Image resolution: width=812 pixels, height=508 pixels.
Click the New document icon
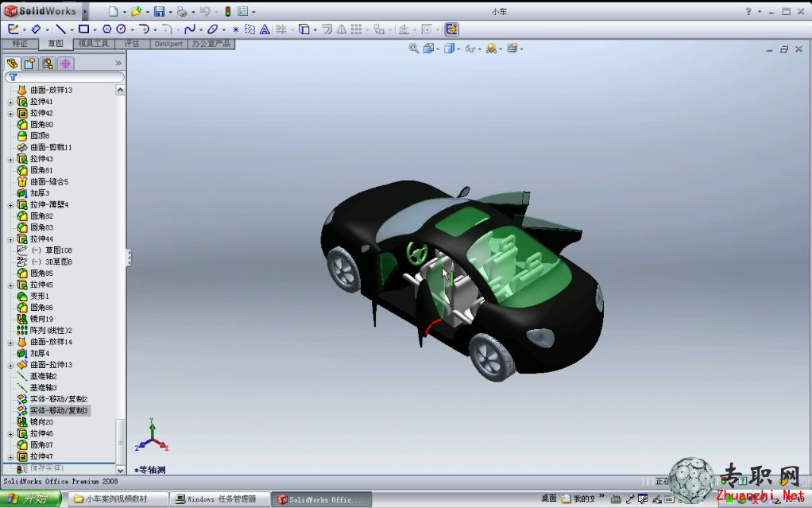tap(114, 11)
